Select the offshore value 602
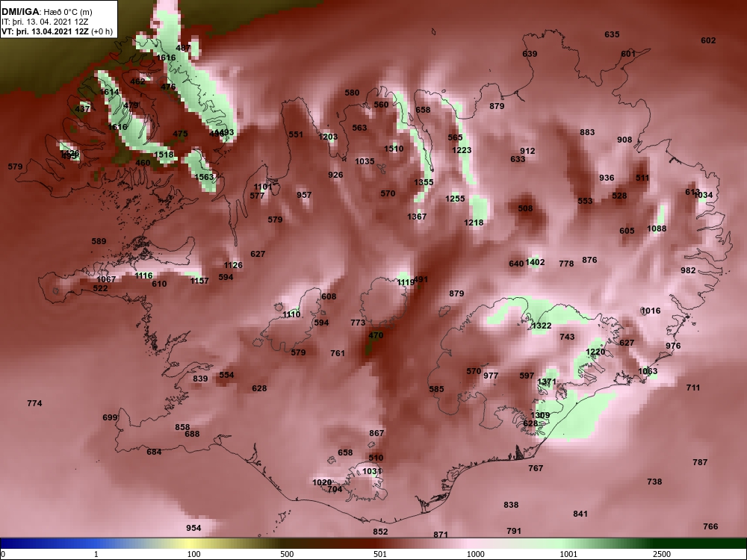The image size is (747, 560). [708, 40]
